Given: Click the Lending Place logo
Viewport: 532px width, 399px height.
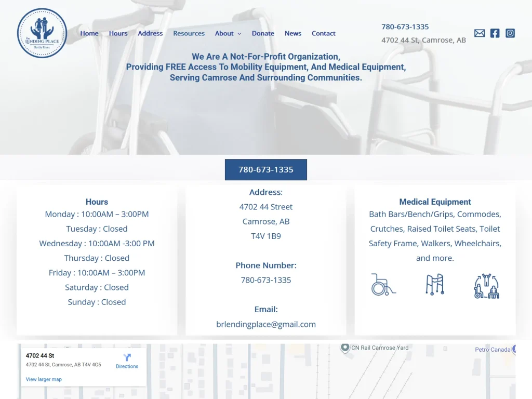Looking at the screenshot, I should 42,33.
